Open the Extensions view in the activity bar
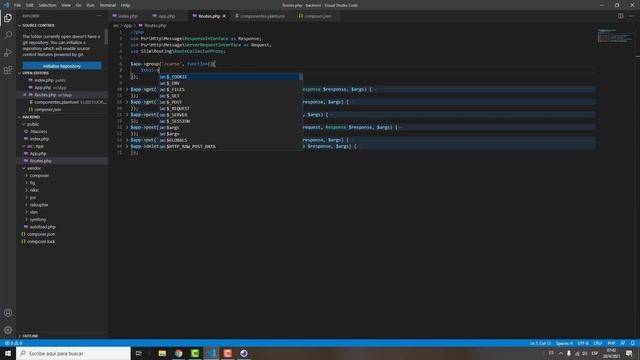Image resolution: width=640 pixels, height=360 pixels. coord(8,70)
